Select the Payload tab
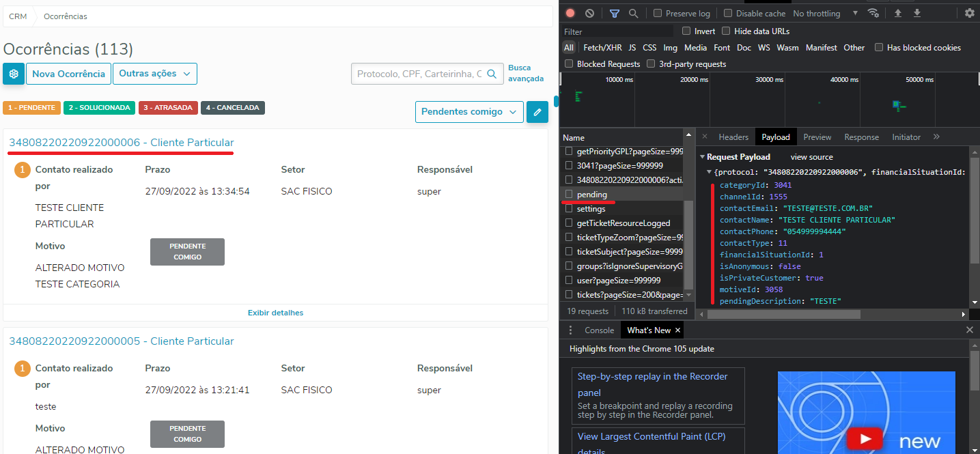This screenshot has width=980, height=454. point(776,137)
